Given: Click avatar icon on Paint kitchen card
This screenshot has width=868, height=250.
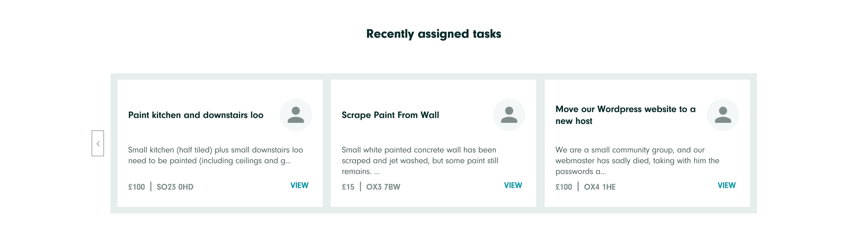Looking at the screenshot, I should point(296,114).
